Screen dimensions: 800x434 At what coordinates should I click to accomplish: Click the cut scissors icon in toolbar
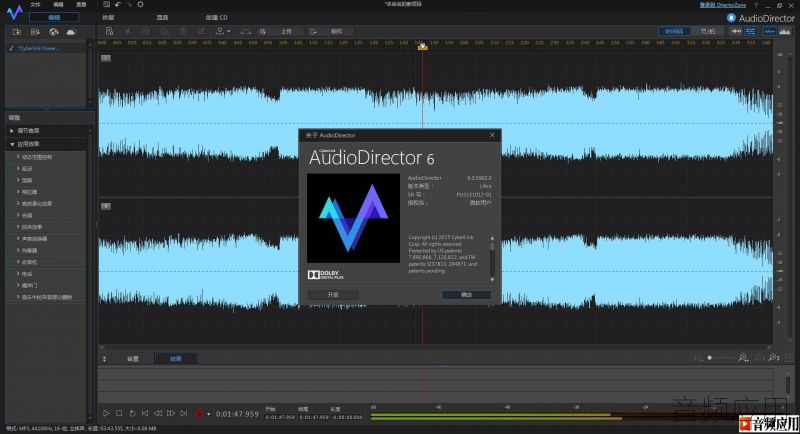pos(128,32)
